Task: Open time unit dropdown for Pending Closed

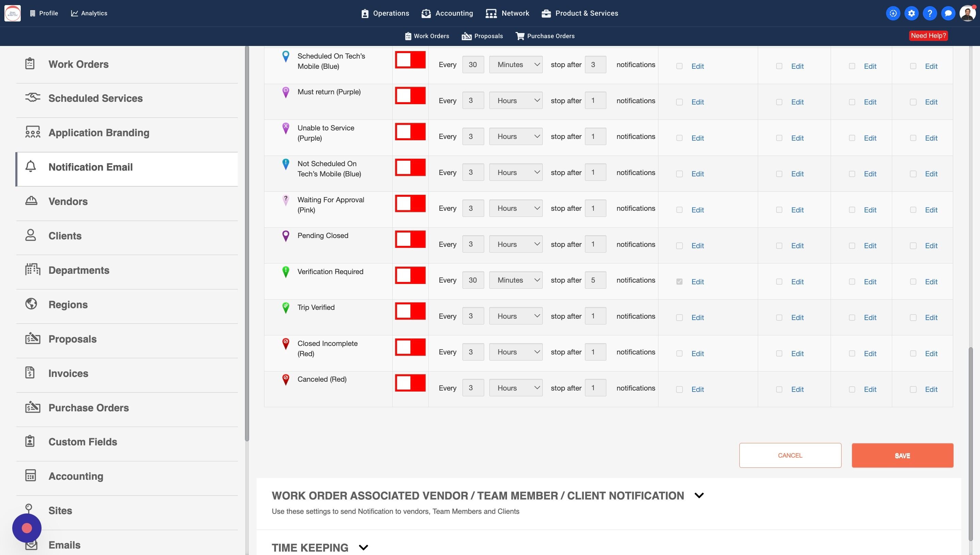Action: pos(516,244)
